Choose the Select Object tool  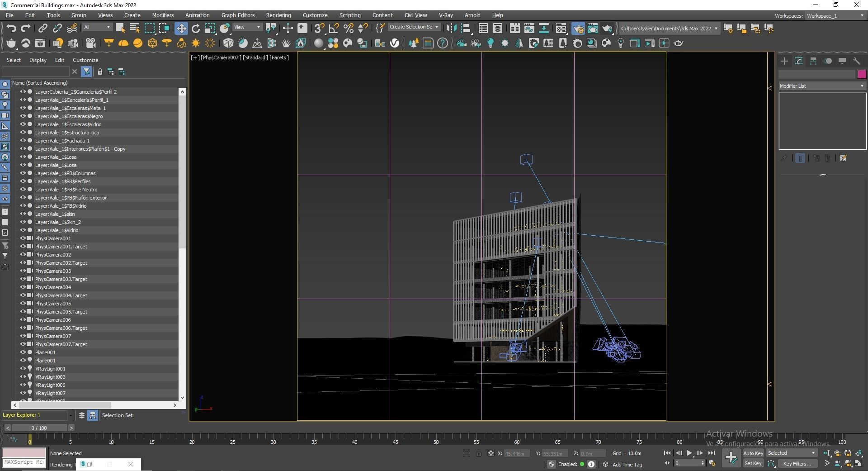tap(120, 28)
